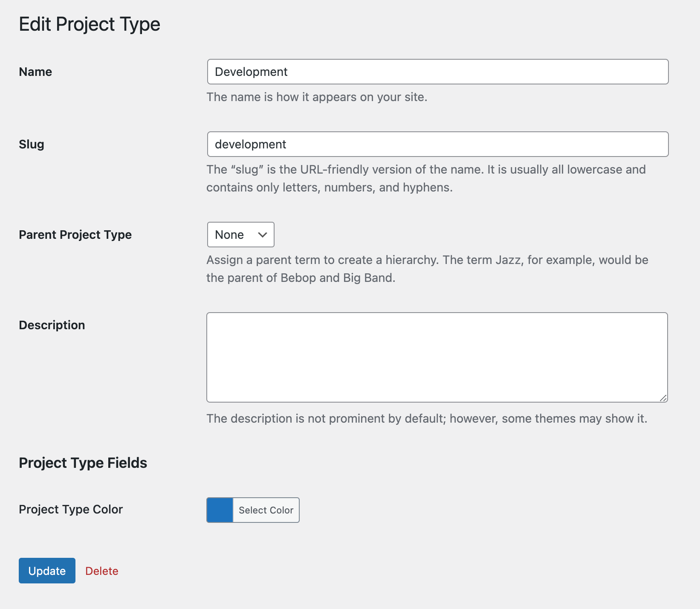Viewport: 700px width, 609px height.
Task: Click the Project Type Color label
Action: click(x=71, y=509)
